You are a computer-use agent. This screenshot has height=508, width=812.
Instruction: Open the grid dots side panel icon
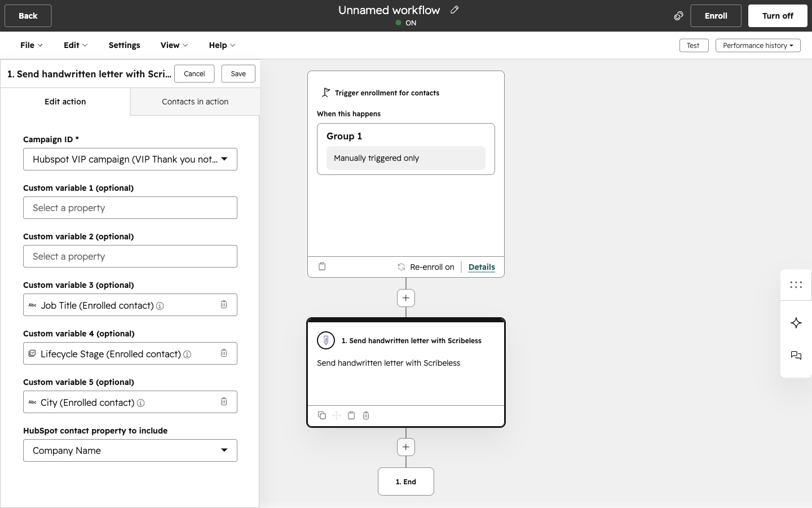[x=796, y=285]
